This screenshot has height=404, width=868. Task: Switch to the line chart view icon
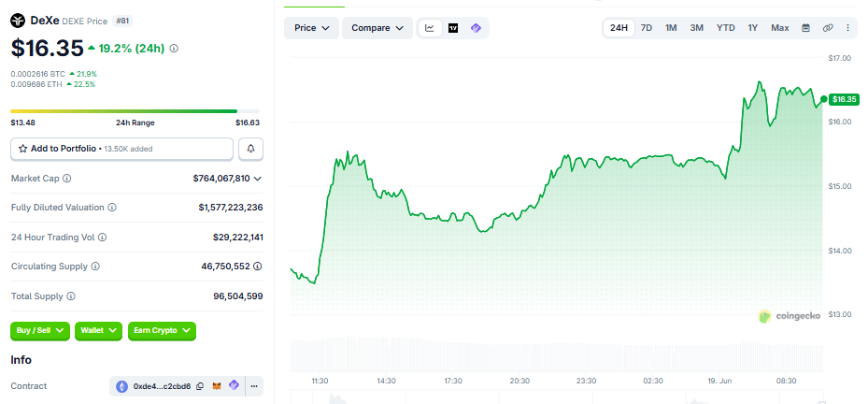tap(430, 28)
